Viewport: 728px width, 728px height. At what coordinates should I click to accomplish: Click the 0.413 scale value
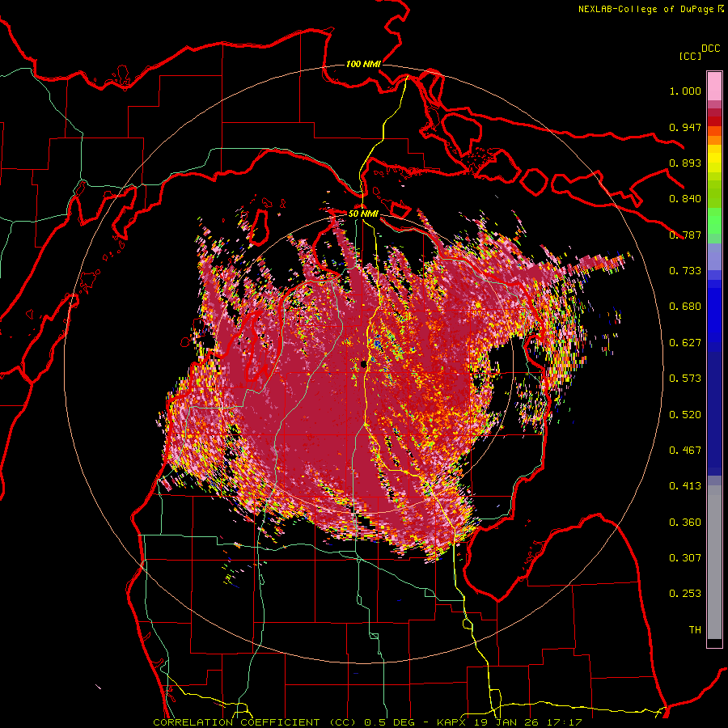click(685, 486)
